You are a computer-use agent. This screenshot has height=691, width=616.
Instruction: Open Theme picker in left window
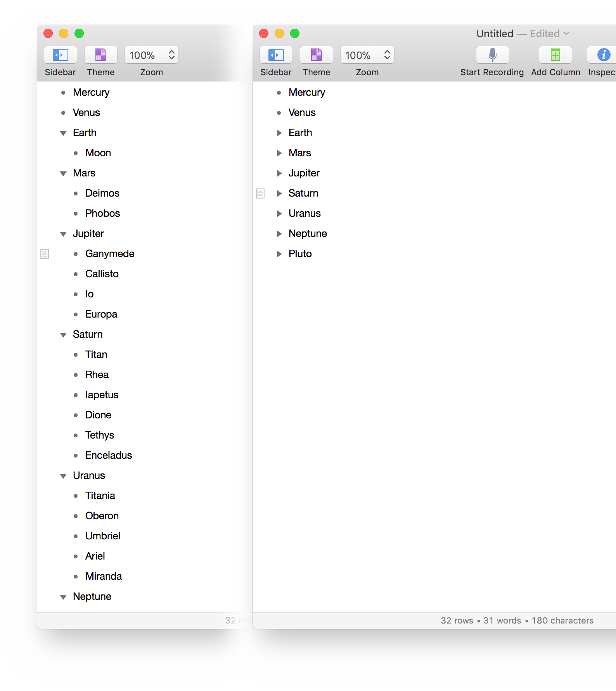coord(101,55)
